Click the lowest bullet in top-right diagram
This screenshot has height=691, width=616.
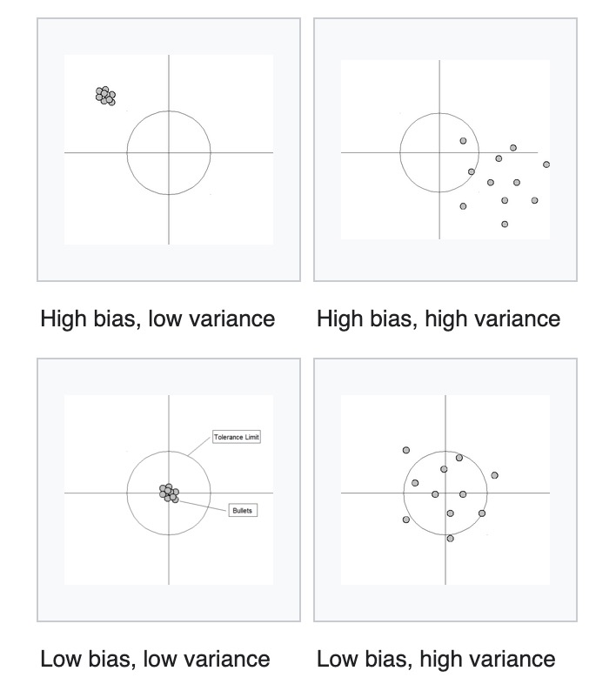(505, 224)
